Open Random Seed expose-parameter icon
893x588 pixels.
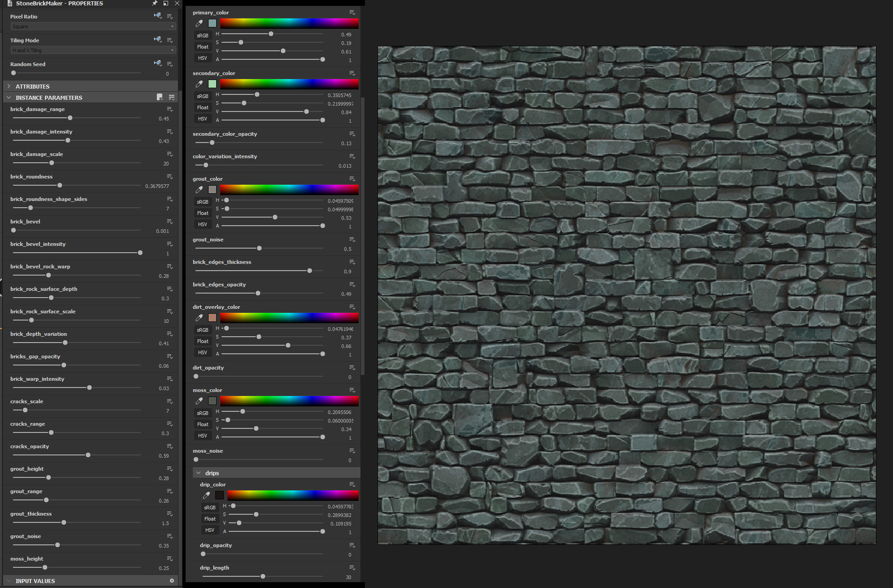[157, 63]
